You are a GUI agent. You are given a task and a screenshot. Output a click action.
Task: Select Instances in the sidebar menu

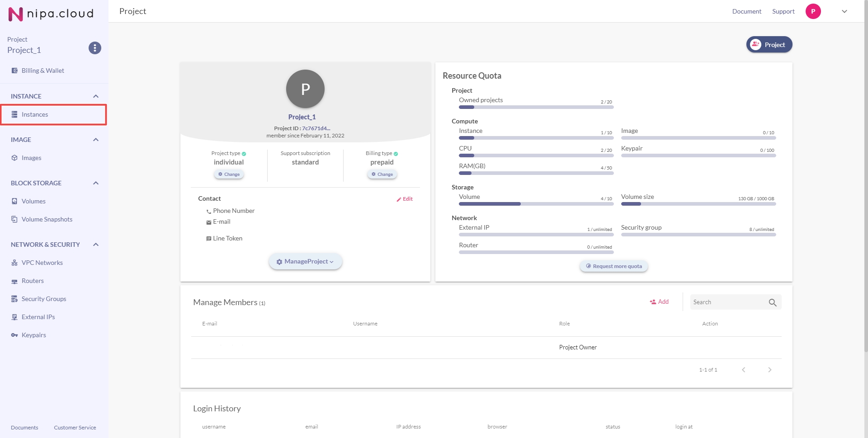click(35, 114)
